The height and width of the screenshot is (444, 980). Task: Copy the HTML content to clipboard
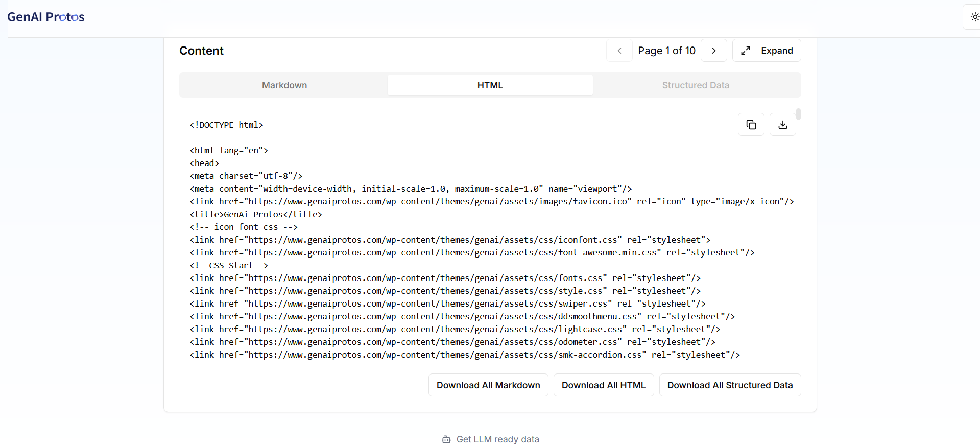pos(751,125)
